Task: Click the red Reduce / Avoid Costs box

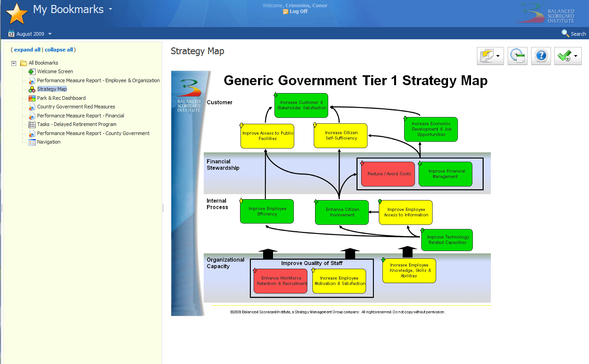Action: [x=388, y=174]
